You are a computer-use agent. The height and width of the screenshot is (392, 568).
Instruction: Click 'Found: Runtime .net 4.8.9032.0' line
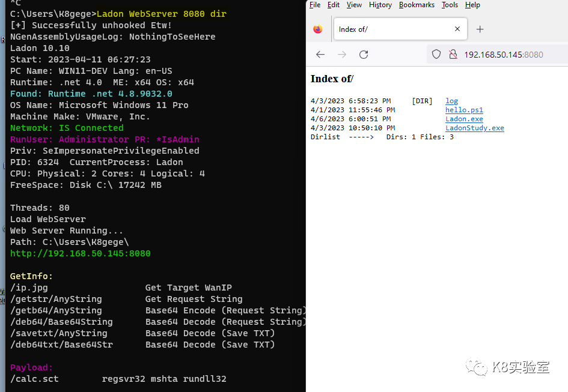(91, 94)
